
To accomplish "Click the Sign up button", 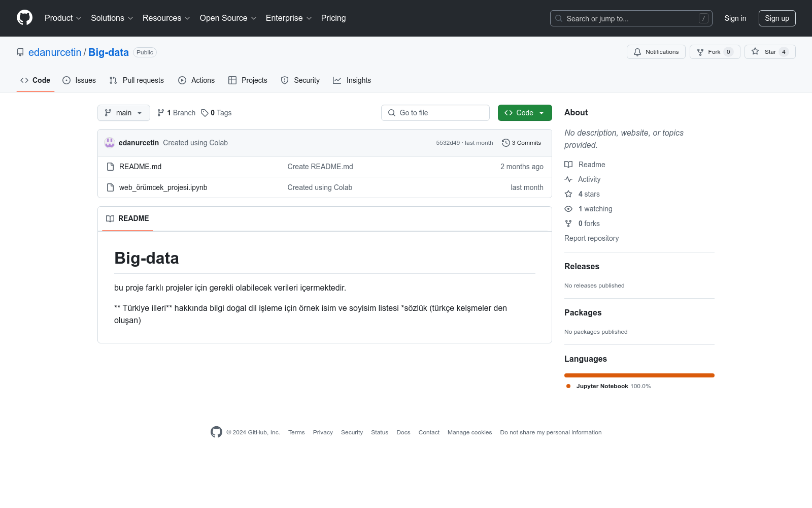I will point(777,18).
